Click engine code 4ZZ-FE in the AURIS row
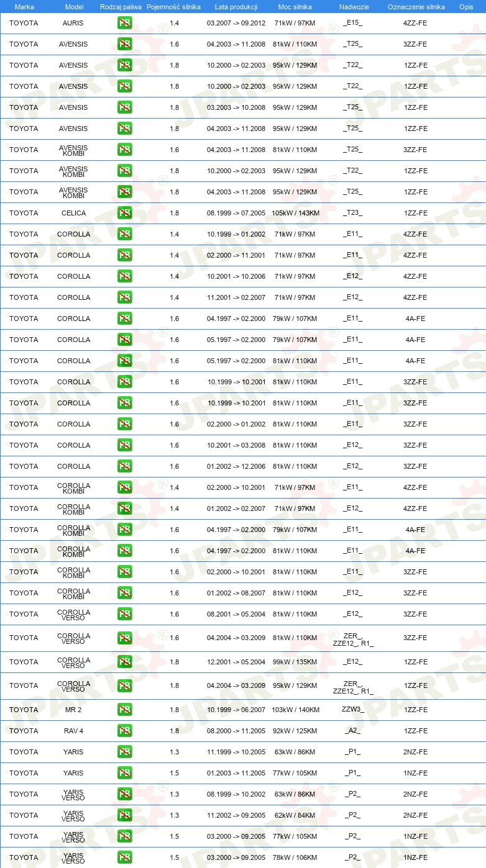Screen dimensions: 486x868 click(415, 23)
